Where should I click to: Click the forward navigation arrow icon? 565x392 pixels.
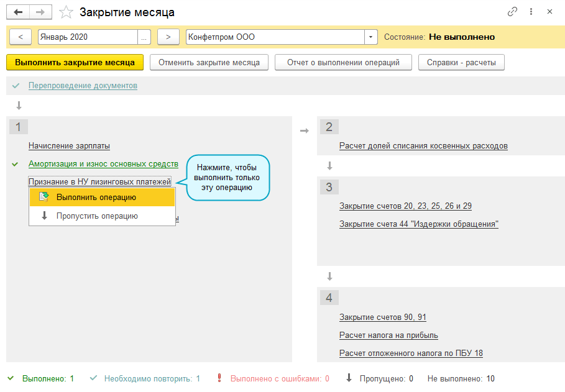pos(40,12)
